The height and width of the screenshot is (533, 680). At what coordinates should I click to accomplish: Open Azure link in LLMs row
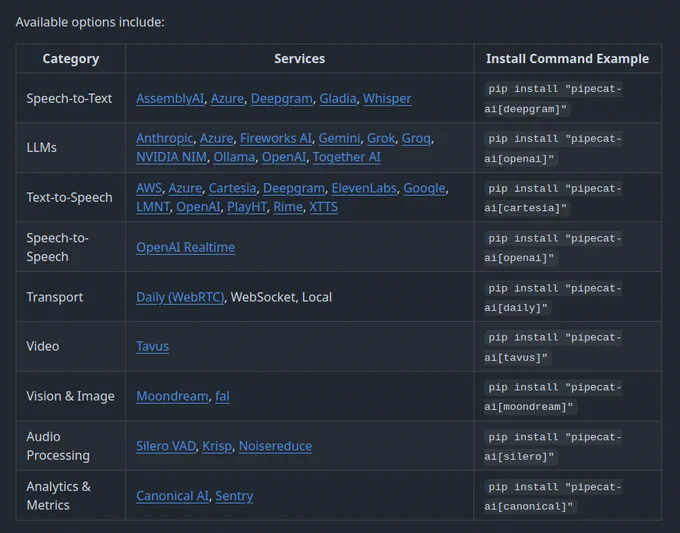point(216,138)
